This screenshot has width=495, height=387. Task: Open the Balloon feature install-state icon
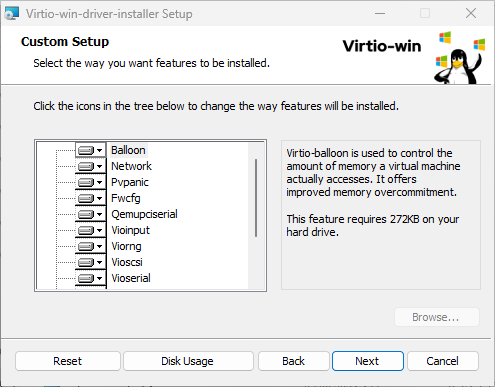(90, 150)
